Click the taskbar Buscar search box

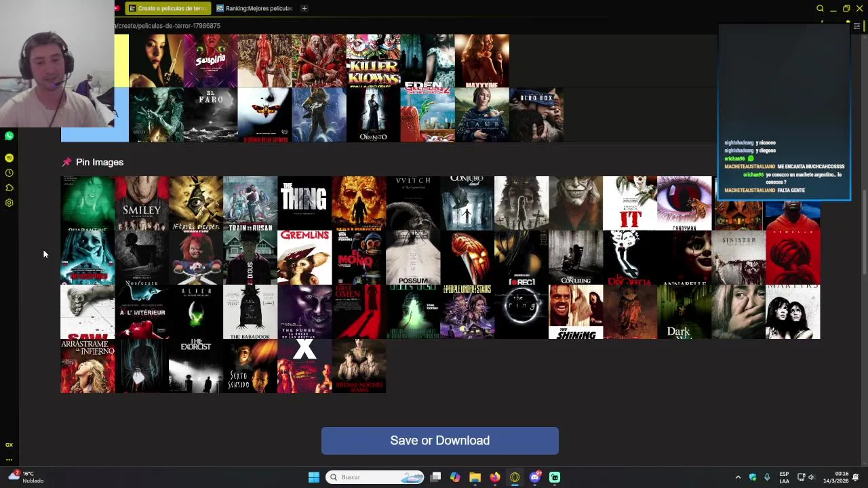point(375,477)
